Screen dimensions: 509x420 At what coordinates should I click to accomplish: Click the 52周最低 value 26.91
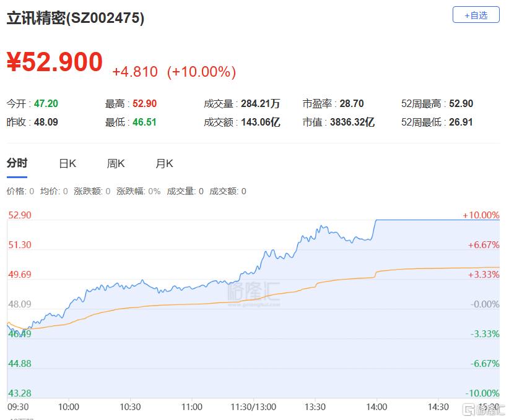point(461,122)
